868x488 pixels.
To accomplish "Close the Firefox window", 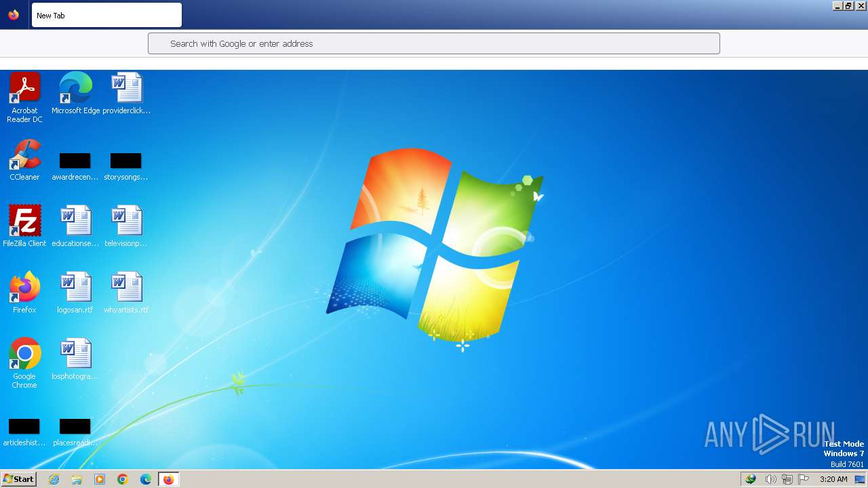I will pos(861,5).
